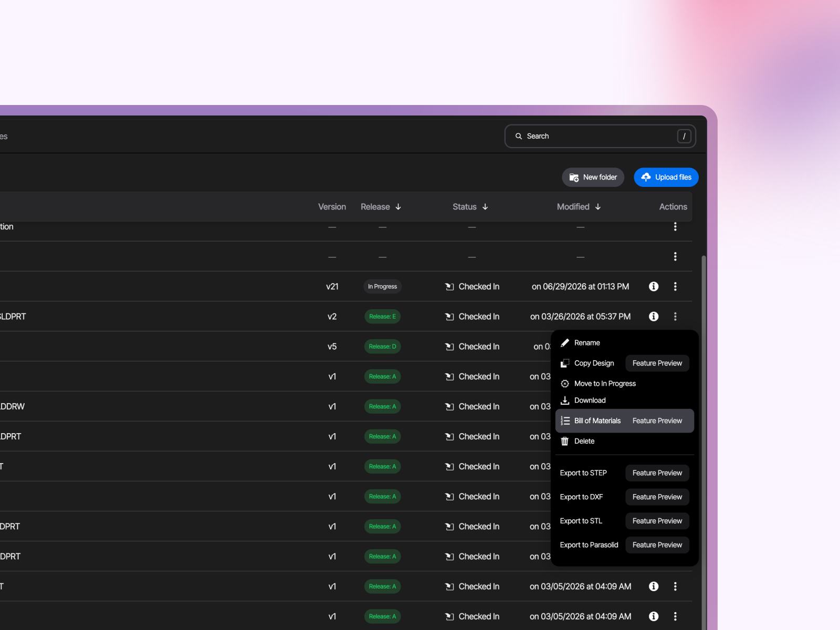Click Checked In icon in v2 row
This screenshot has width=840, height=630.
pyautogui.click(x=449, y=317)
